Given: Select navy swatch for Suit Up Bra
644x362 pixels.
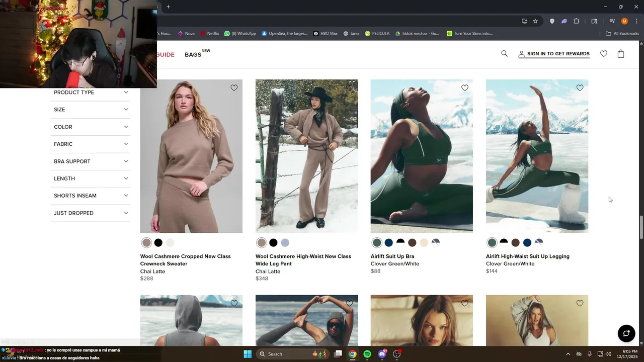Looking at the screenshot, I should [388, 243].
